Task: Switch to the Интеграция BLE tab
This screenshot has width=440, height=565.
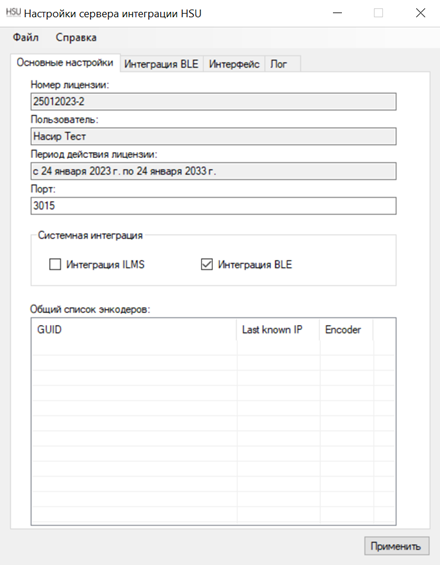Action: pos(161,64)
